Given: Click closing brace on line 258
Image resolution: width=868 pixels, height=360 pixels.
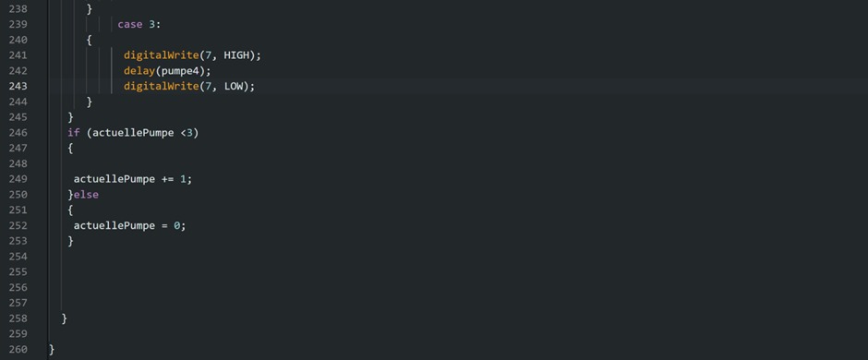Looking at the screenshot, I should (x=65, y=318).
